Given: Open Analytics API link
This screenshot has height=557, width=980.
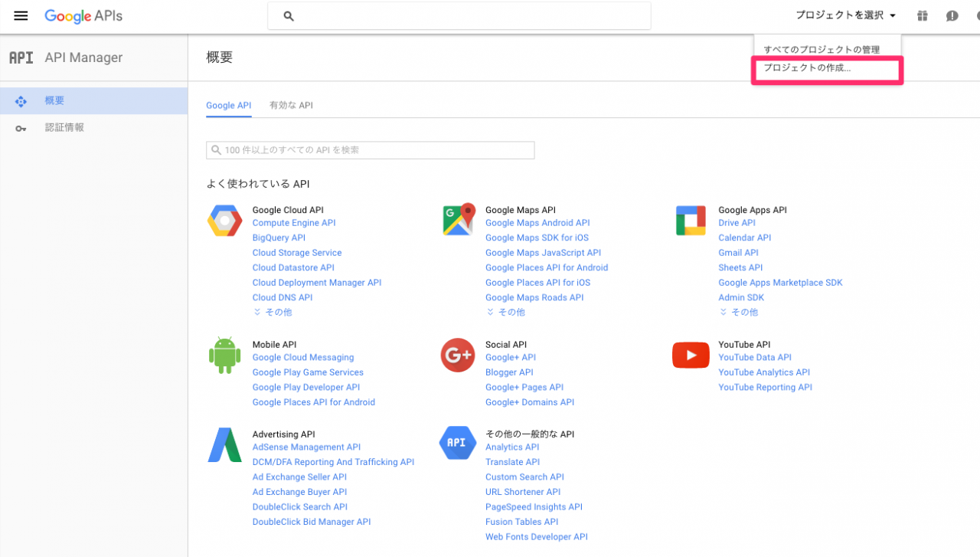Looking at the screenshot, I should [512, 447].
